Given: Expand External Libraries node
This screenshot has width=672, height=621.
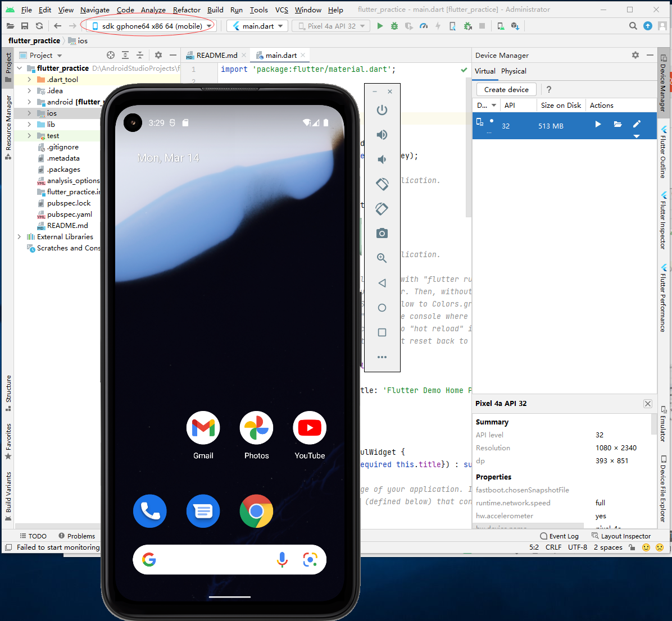Looking at the screenshot, I should (x=19, y=237).
